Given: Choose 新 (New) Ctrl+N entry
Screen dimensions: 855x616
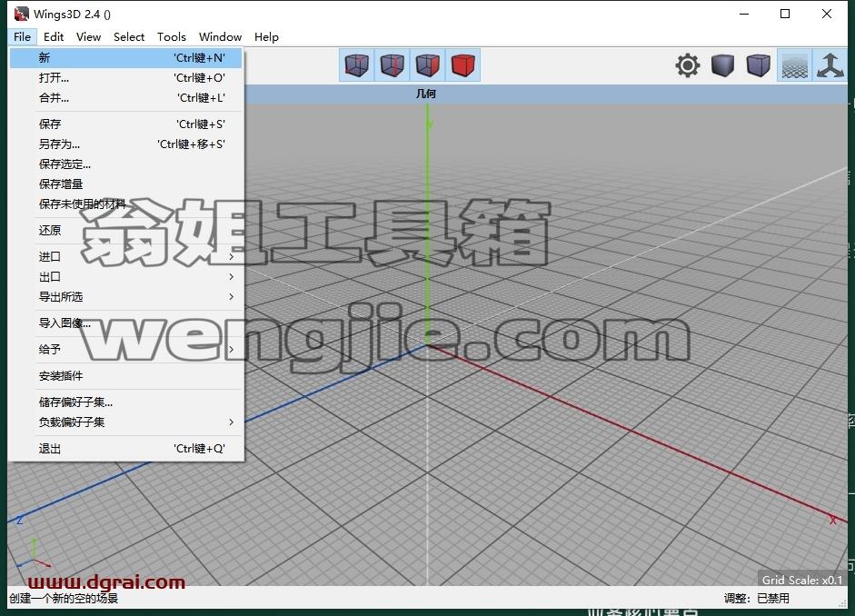Looking at the screenshot, I should [126, 58].
